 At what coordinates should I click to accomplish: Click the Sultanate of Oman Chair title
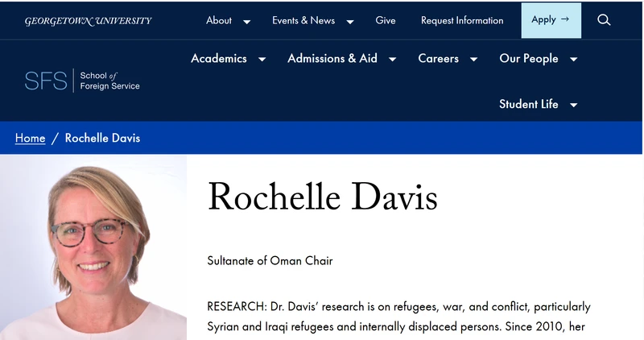tap(270, 261)
